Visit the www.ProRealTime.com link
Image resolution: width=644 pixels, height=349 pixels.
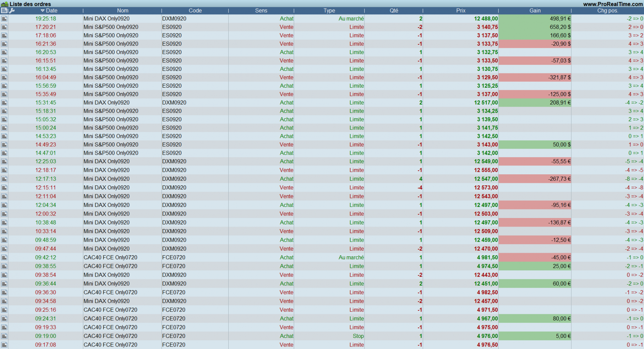pyautogui.click(x=613, y=4)
